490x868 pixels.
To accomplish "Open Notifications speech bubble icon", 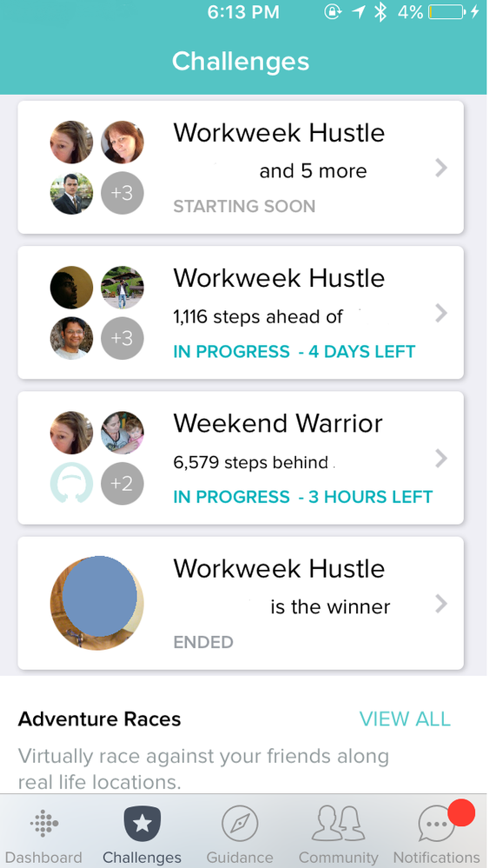I will coord(437,824).
